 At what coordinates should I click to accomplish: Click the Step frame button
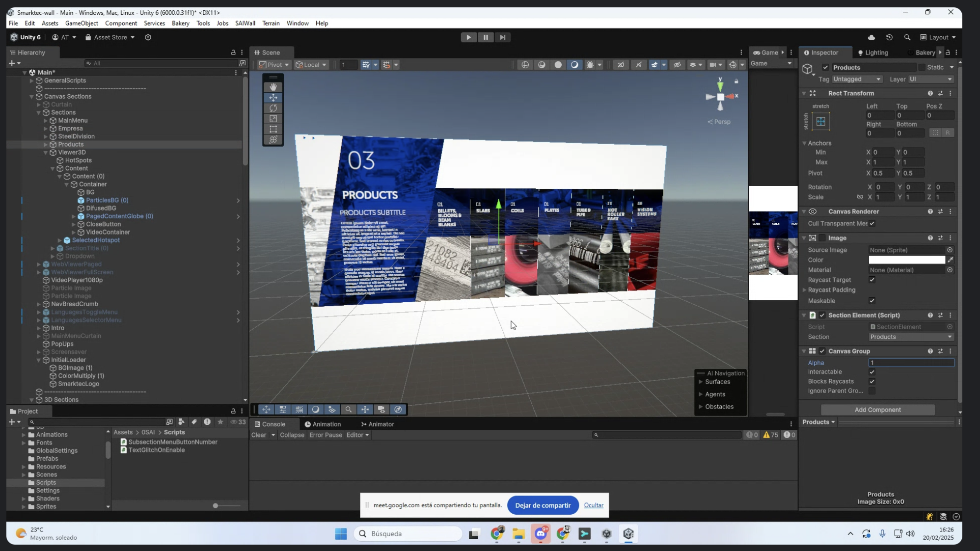pos(502,37)
